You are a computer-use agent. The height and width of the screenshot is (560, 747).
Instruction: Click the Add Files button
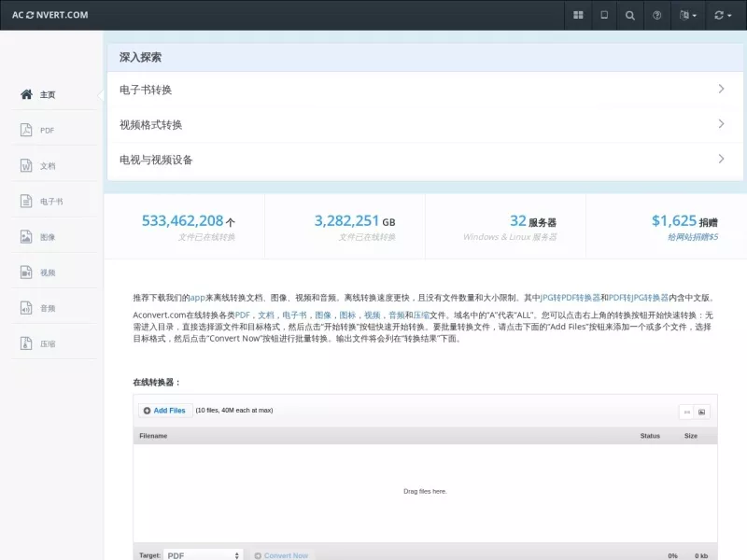[x=165, y=411]
